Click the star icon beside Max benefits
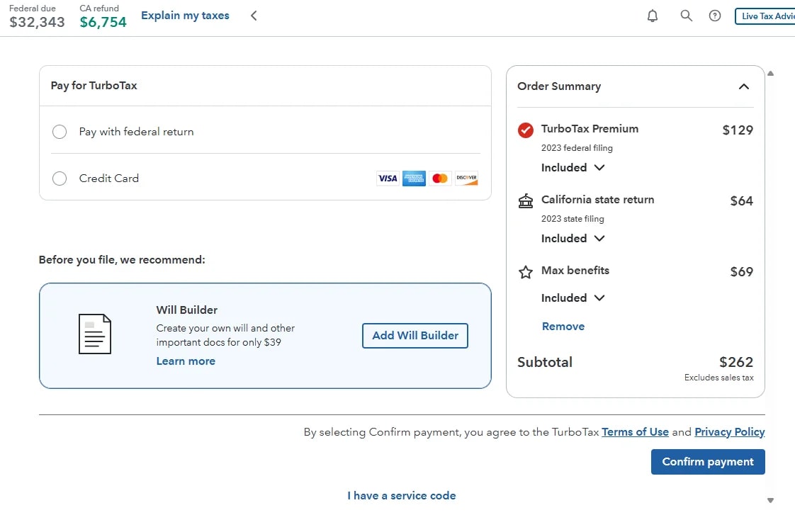This screenshot has width=795, height=532. [x=525, y=271]
